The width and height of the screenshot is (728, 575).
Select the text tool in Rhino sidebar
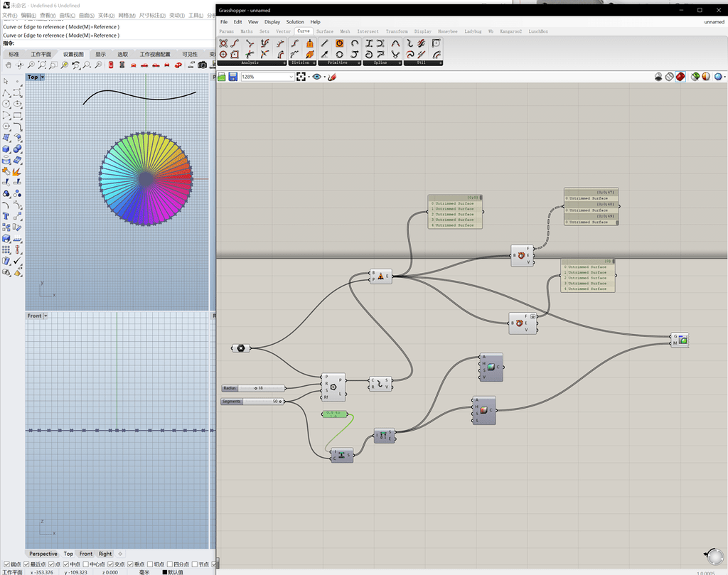(6, 216)
